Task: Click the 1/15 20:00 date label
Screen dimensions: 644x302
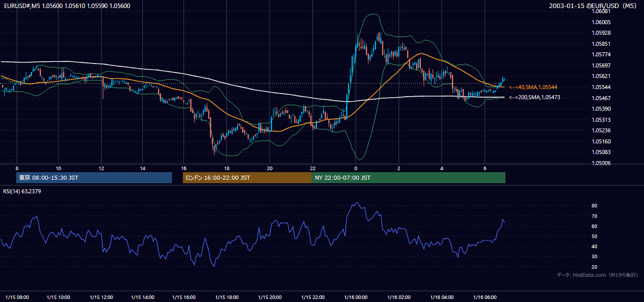Action: point(270,297)
